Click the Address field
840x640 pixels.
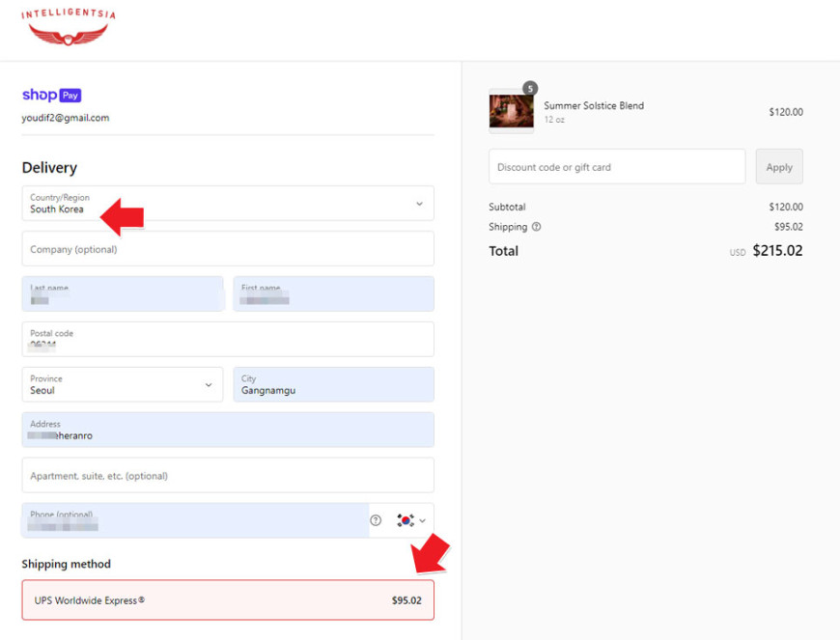click(x=228, y=430)
